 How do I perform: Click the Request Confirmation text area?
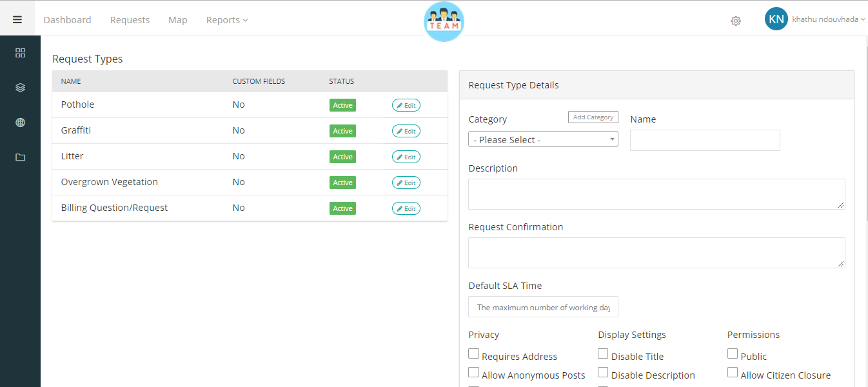(x=656, y=253)
